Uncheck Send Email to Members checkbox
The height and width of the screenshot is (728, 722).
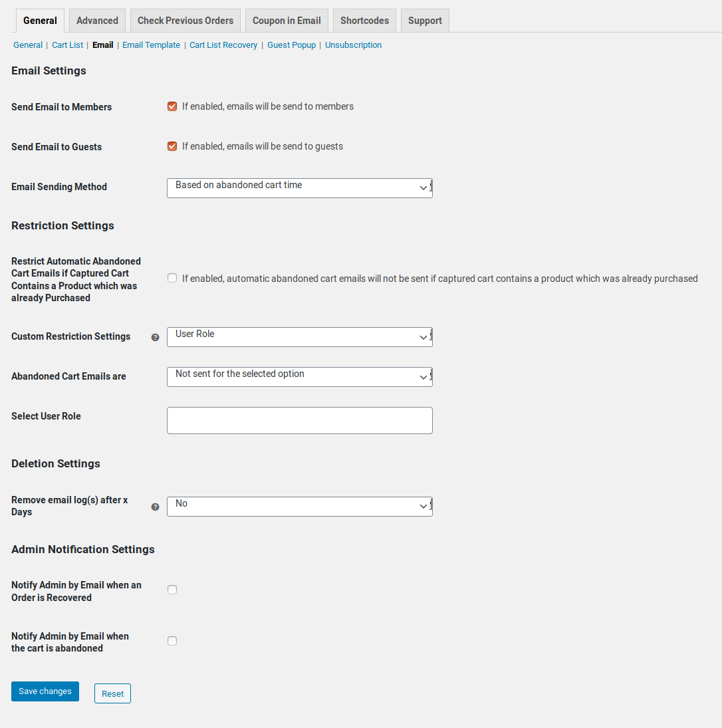[172, 106]
